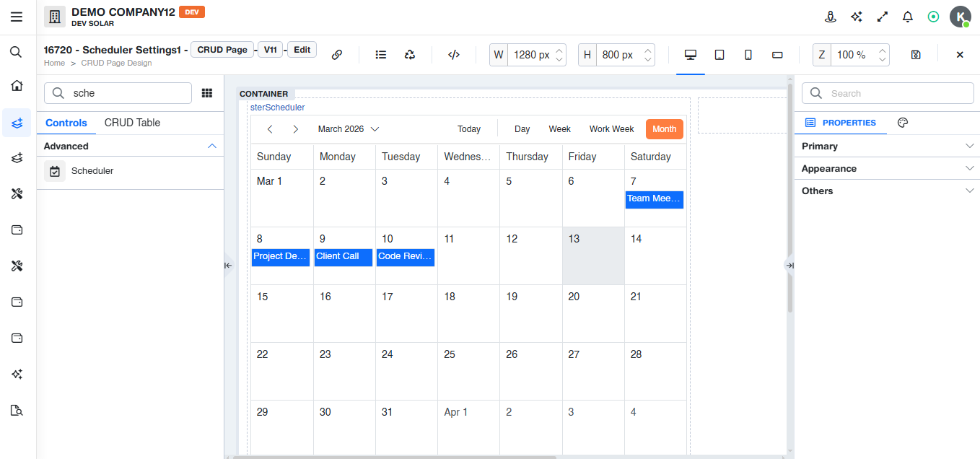Decrease height with H down arrow
The width and height of the screenshot is (980, 459).
click(x=648, y=60)
